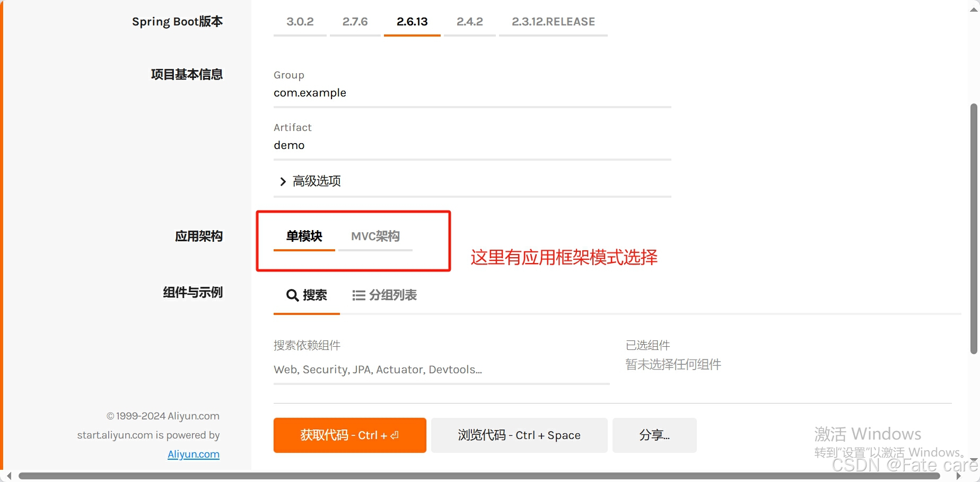Focus the dependency search box
The height and width of the screenshot is (482, 980).
(x=442, y=370)
